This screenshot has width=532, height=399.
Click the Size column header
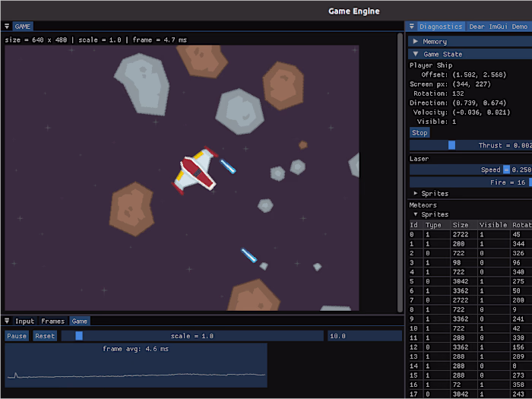460,225
